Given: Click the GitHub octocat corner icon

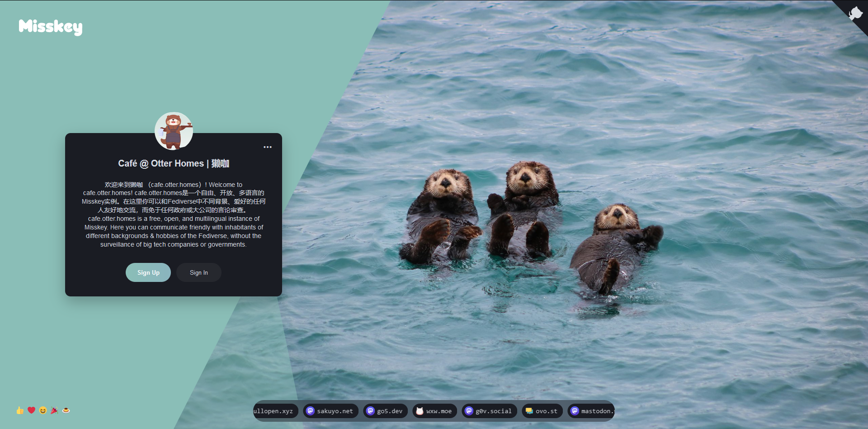Looking at the screenshot, I should tap(855, 13).
